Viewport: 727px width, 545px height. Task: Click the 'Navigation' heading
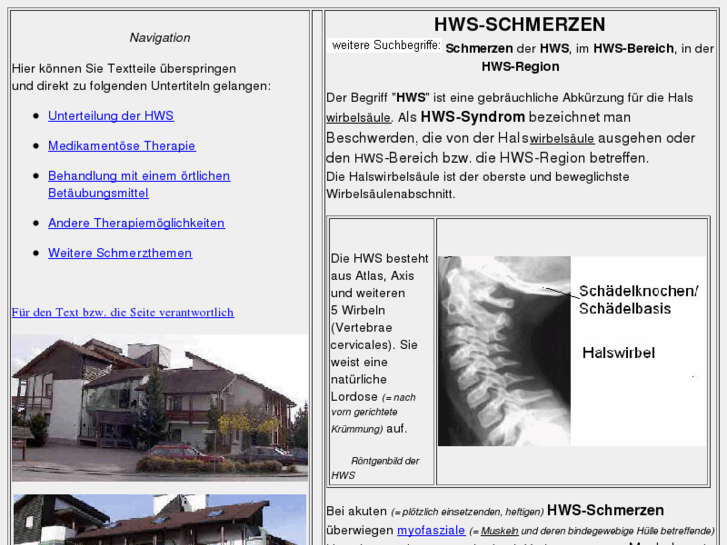160,38
